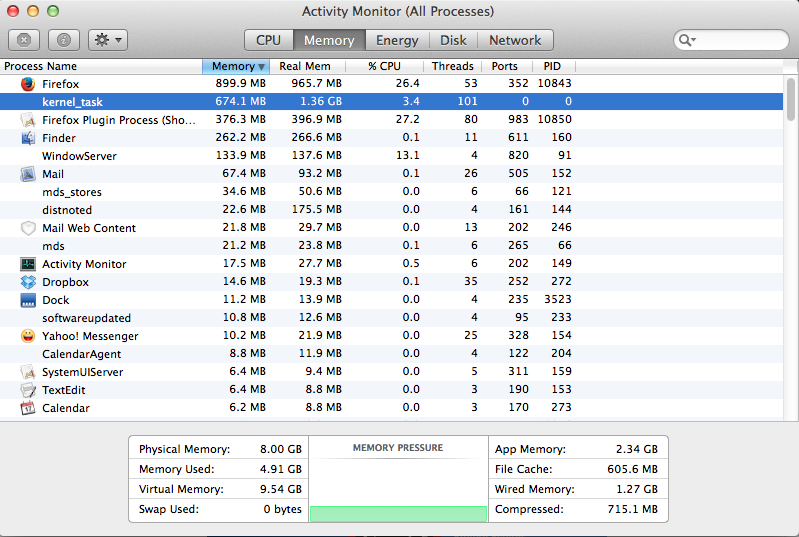Click the SystemUIServer icon
Viewport: 799px width, 537px height.
tap(28, 372)
